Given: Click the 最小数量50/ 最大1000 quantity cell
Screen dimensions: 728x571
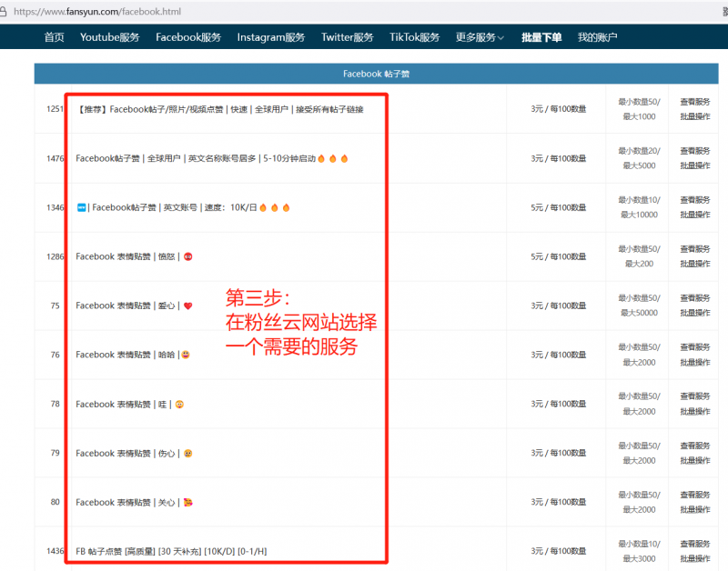Looking at the screenshot, I should [x=639, y=109].
